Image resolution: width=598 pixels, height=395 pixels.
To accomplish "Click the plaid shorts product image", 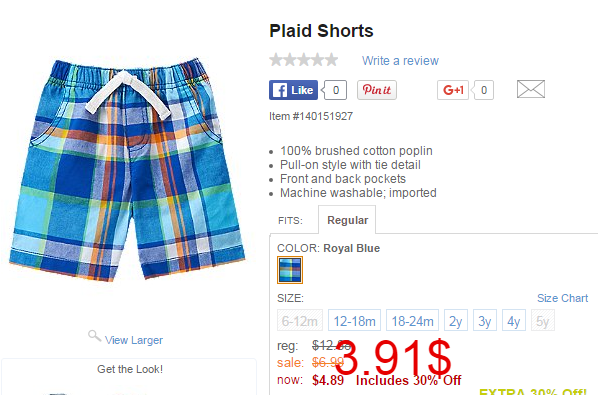I will (x=127, y=170).
